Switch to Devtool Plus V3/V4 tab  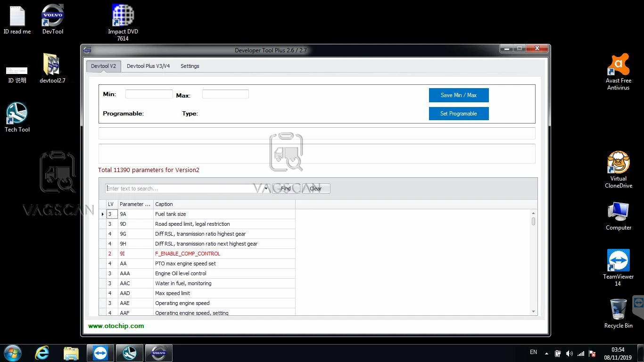coord(149,66)
